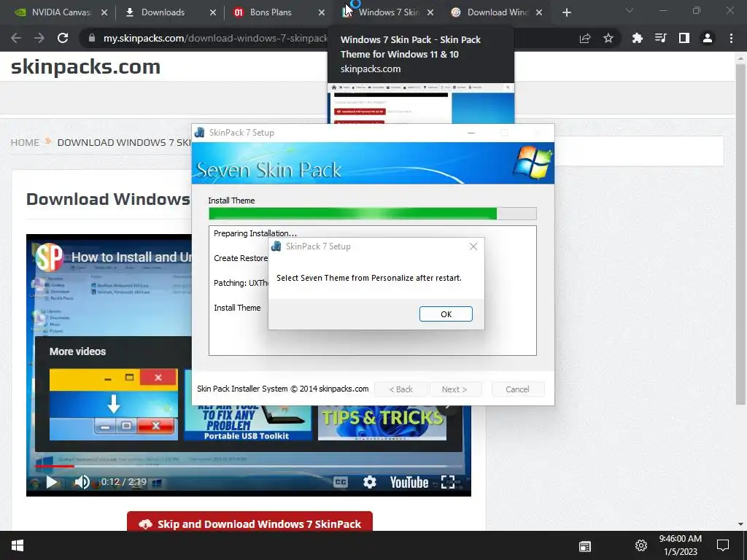Click the taskbar news widget icon
This screenshot has width=747, height=560.
point(585,546)
